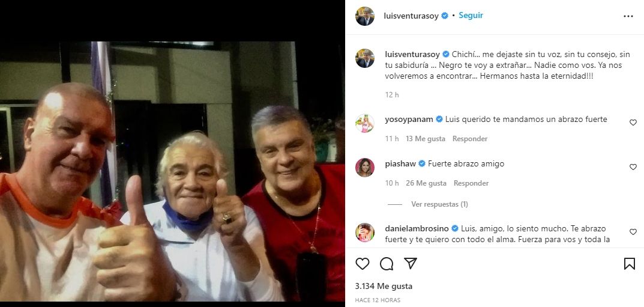Reply to yosoypanam's comment via Responder
644x307 pixels.
coord(470,139)
